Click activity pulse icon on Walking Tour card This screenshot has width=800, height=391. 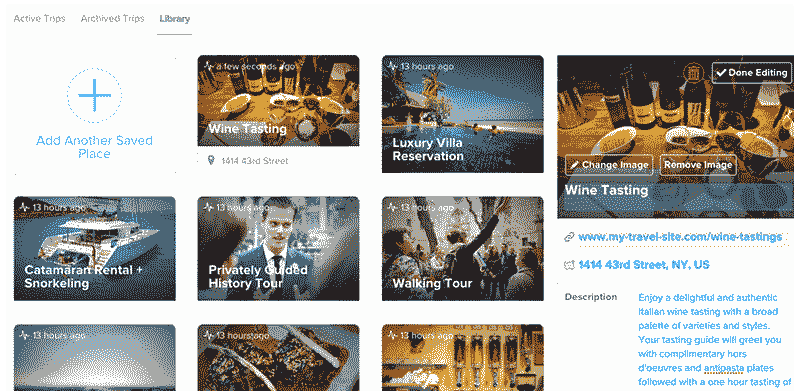pos(392,207)
